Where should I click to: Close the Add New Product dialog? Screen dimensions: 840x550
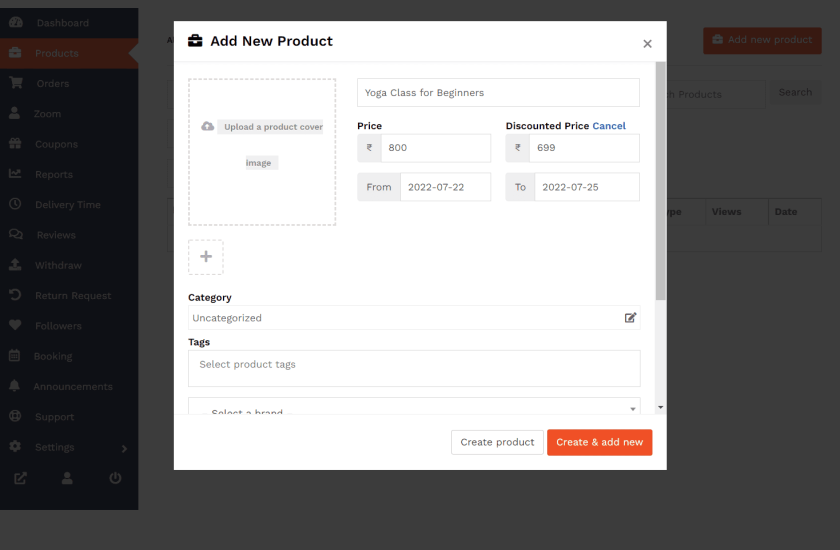click(647, 44)
